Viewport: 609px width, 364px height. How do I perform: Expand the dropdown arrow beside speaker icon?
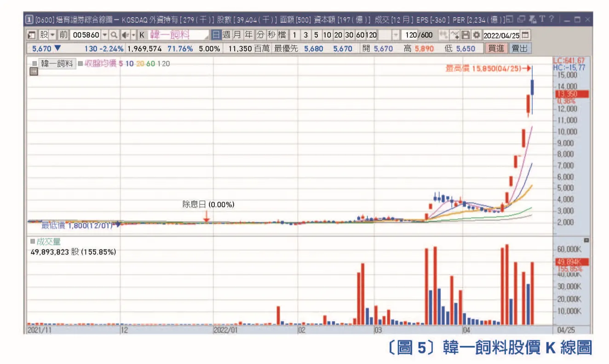coord(133,35)
